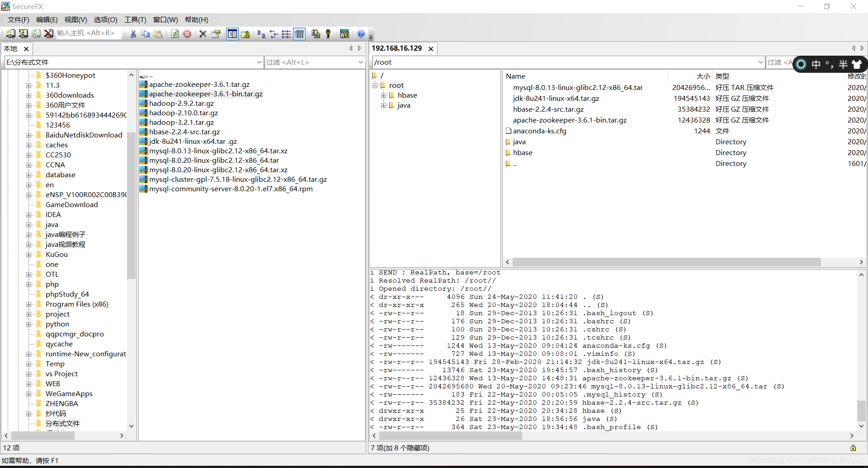Click the Copy toolbar icon
This screenshot has height=468, width=868.
coord(146,34)
